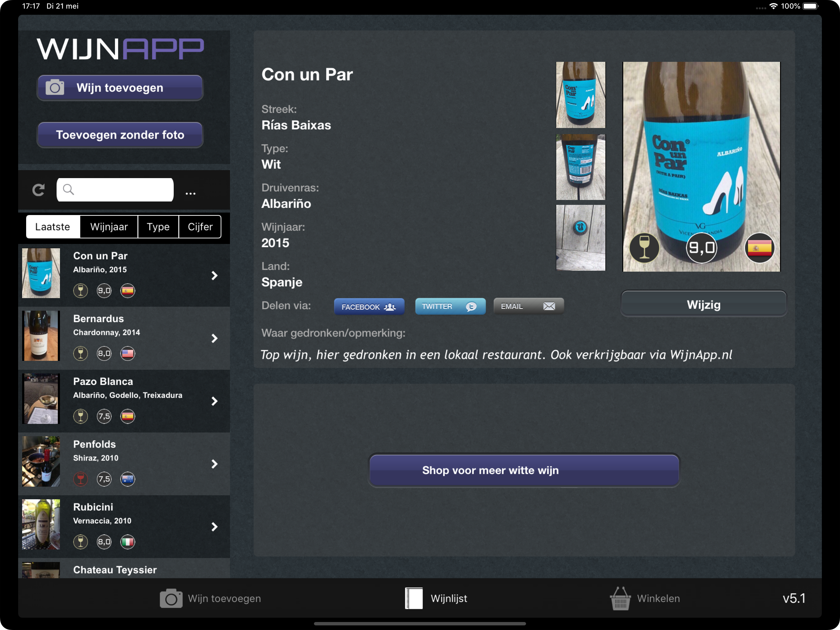The width and height of the screenshot is (840, 630).
Task: Click Toevoegen zonder foto button
Action: (120, 135)
